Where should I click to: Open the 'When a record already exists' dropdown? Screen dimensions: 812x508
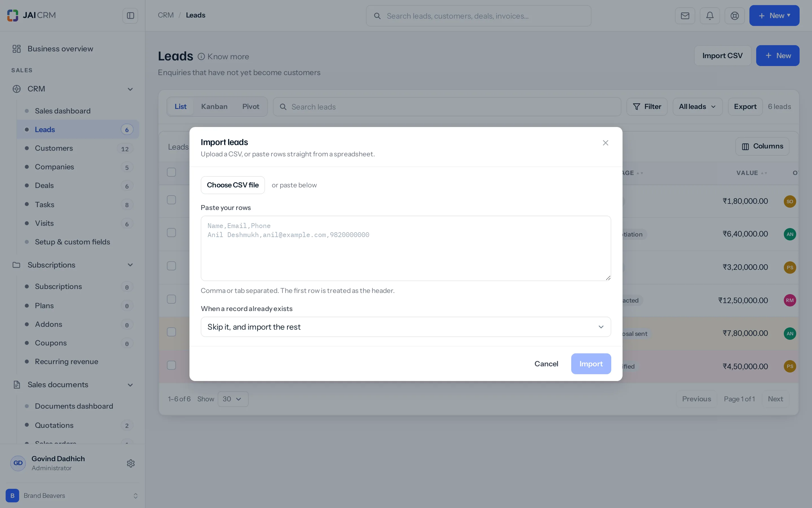click(406, 327)
